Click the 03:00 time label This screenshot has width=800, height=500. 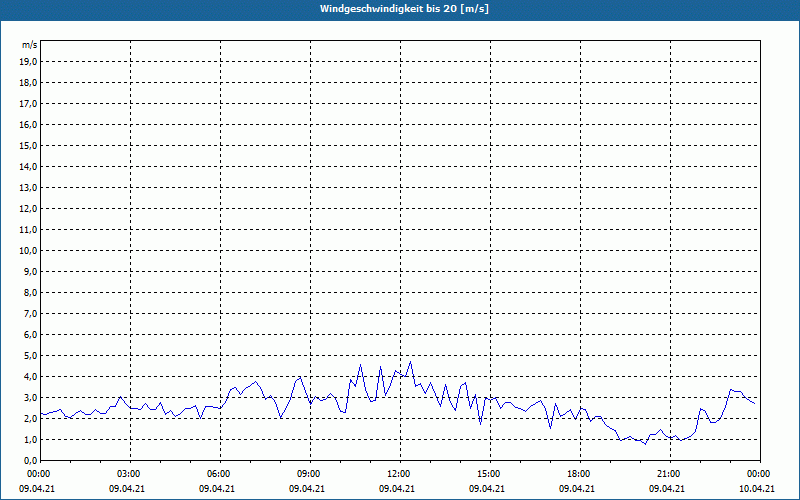click(x=129, y=474)
